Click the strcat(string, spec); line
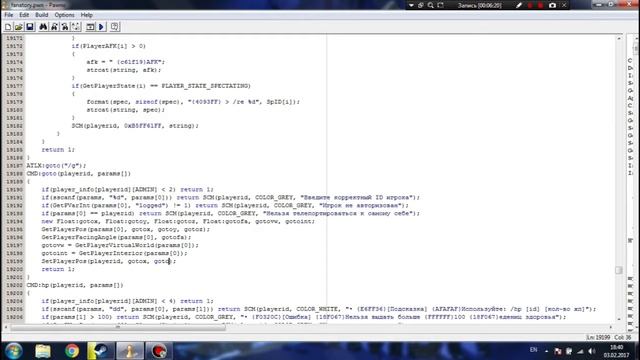This screenshot has width=640, height=360. coord(126,110)
